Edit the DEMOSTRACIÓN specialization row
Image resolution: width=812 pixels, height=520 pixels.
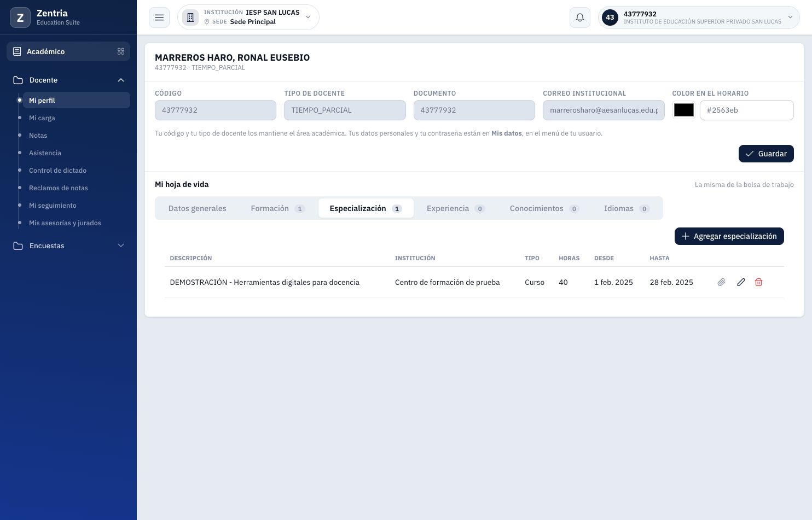click(741, 282)
